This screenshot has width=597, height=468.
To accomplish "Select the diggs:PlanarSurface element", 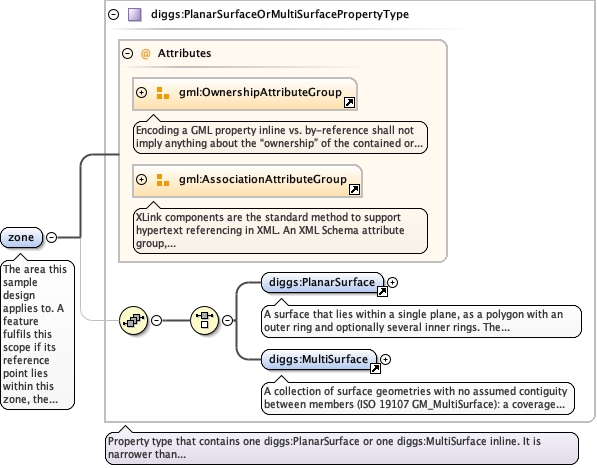I will 322,283.
